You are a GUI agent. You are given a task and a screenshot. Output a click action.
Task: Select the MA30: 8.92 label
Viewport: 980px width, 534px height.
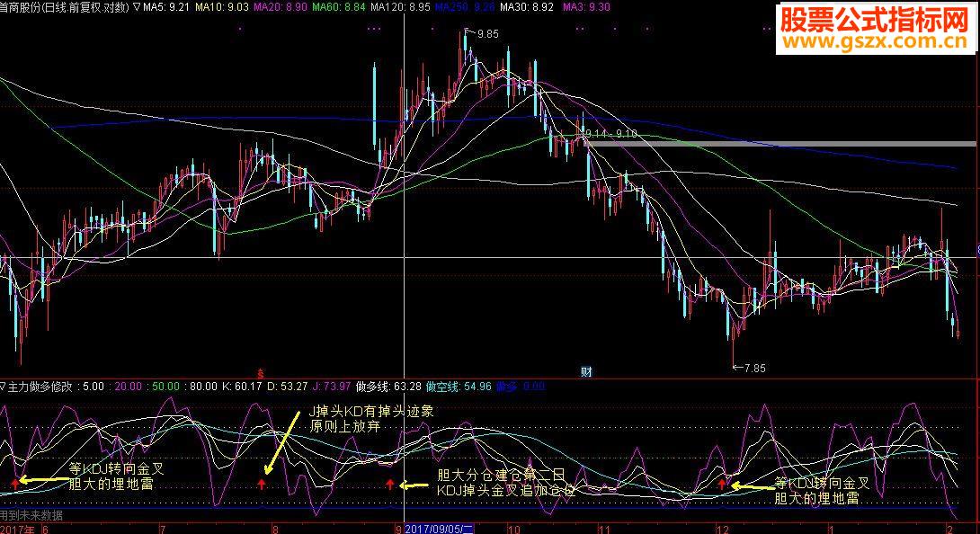(527, 7)
